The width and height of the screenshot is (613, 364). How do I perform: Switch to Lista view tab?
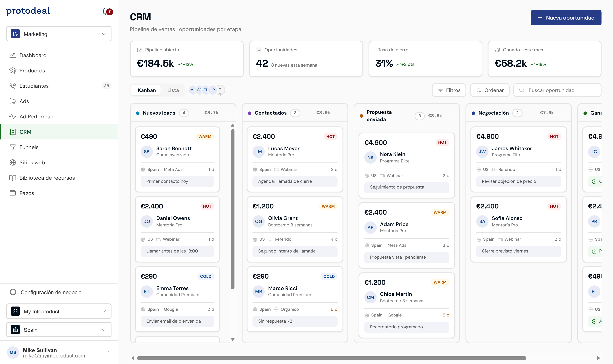(173, 90)
